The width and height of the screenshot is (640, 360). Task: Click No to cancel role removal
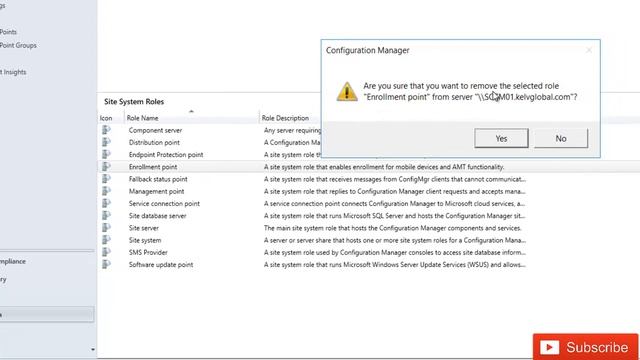click(561, 138)
